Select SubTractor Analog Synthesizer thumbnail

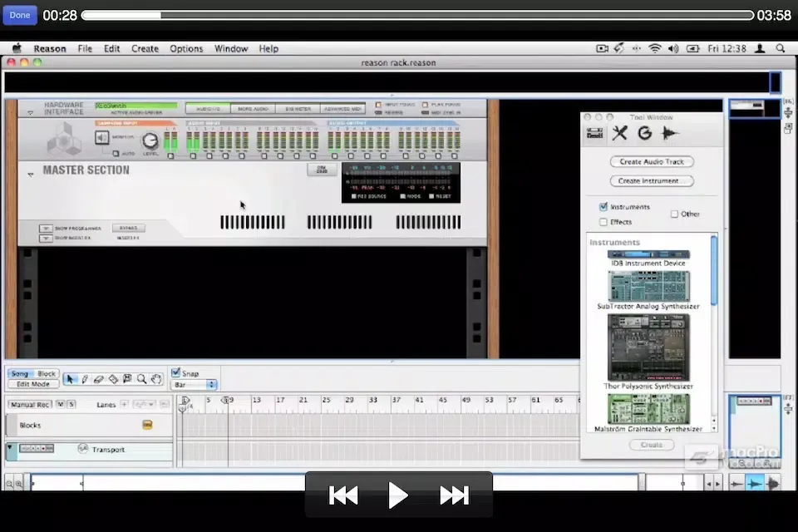click(x=648, y=286)
